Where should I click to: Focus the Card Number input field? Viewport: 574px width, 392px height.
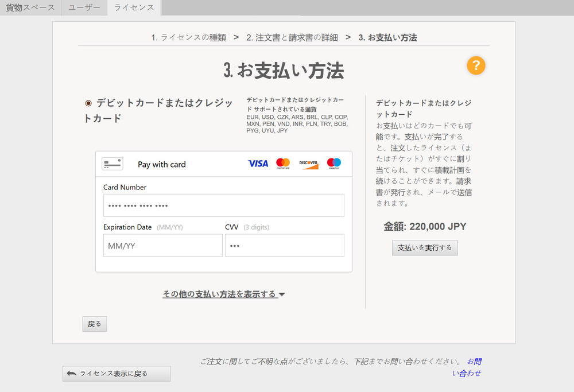(x=223, y=205)
